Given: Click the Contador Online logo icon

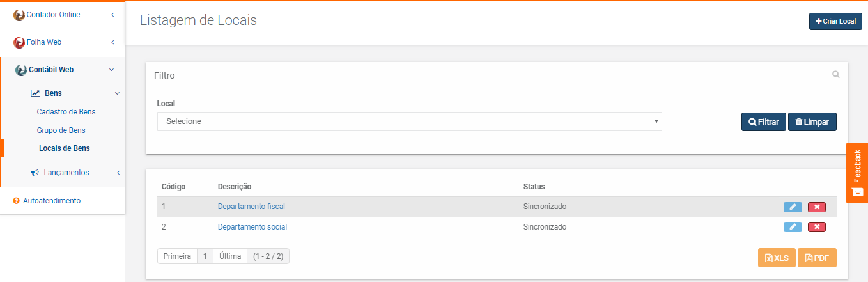Looking at the screenshot, I should pos(19,15).
